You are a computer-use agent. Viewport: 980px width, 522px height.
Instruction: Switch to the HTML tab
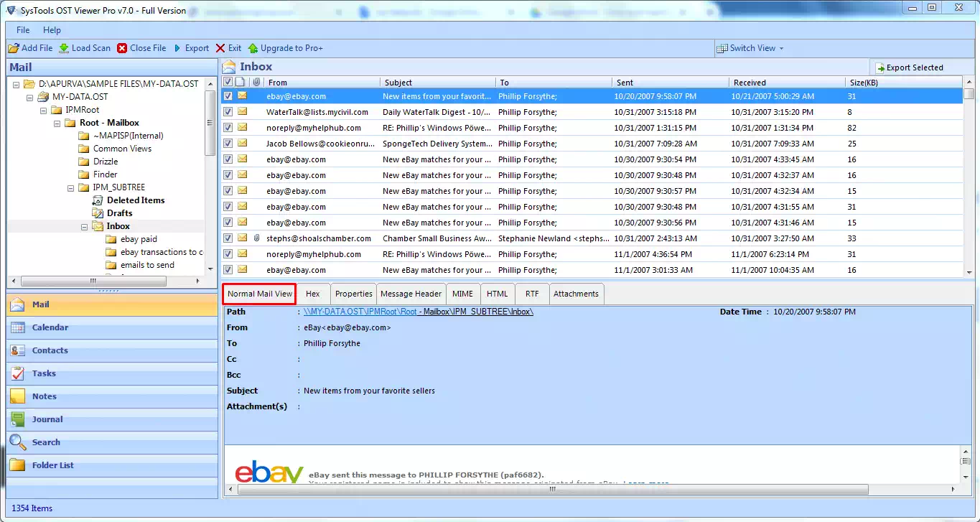point(497,294)
